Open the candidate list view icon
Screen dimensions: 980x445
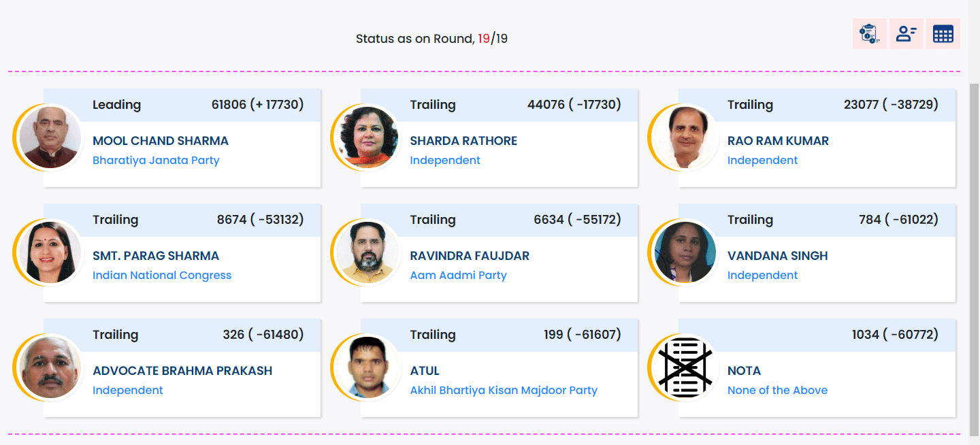(906, 34)
